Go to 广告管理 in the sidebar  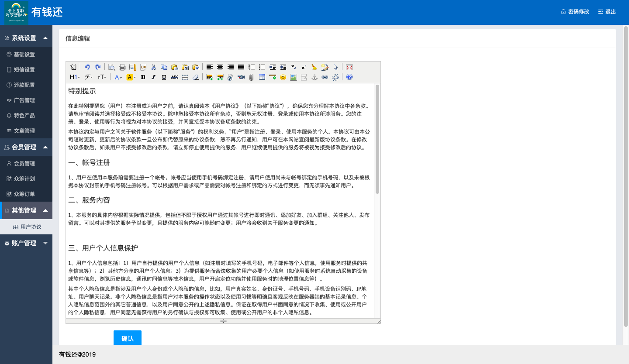(24, 100)
